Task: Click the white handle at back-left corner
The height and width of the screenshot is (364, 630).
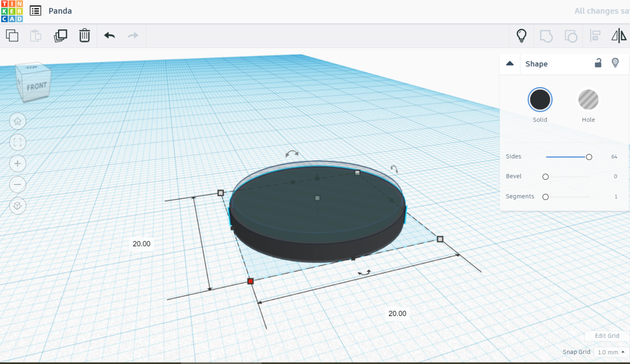Action: [221, 193]
